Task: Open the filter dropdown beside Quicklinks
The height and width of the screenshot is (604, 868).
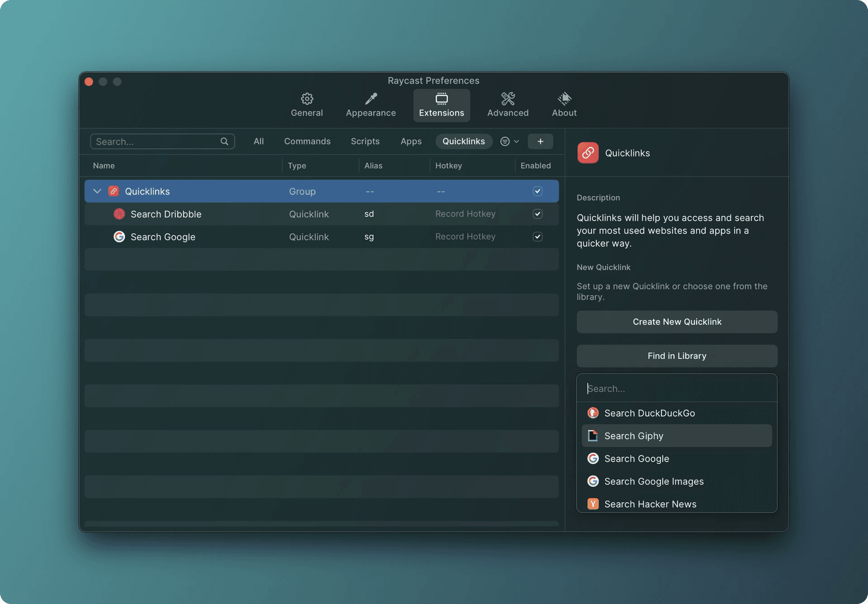Action: pyautogui.click(x=509, y=141)
